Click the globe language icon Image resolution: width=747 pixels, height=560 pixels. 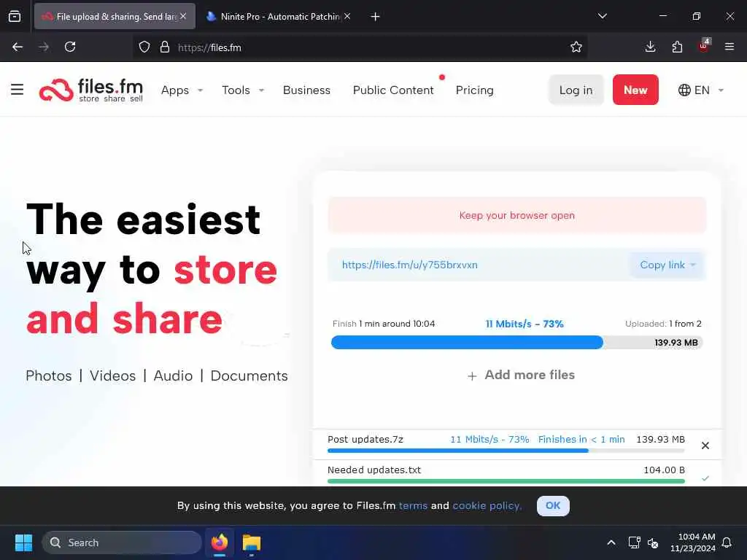pyautogui.click(x=684, y=90)
